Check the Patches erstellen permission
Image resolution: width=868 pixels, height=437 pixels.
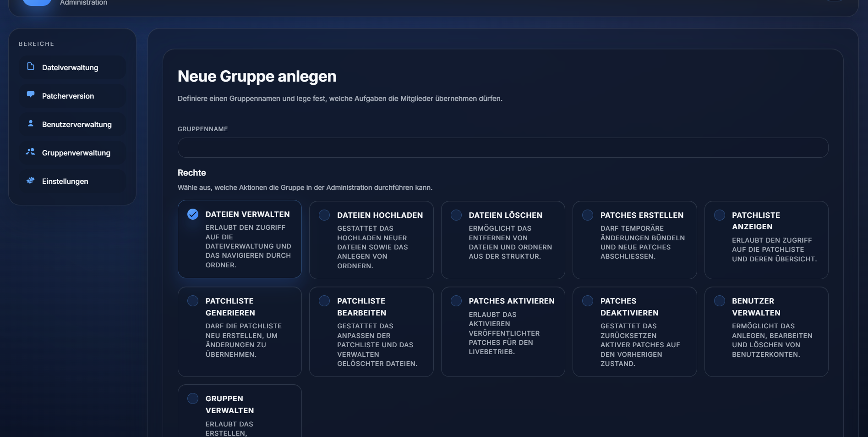click(588, 215)
